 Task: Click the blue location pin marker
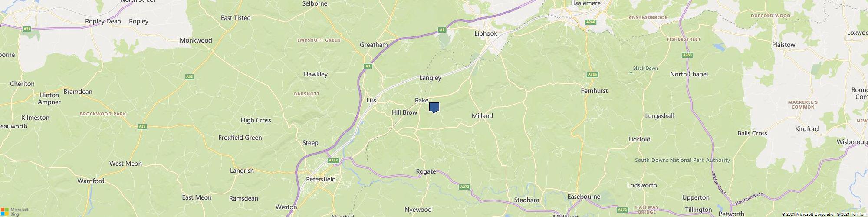tap(434, 108)
